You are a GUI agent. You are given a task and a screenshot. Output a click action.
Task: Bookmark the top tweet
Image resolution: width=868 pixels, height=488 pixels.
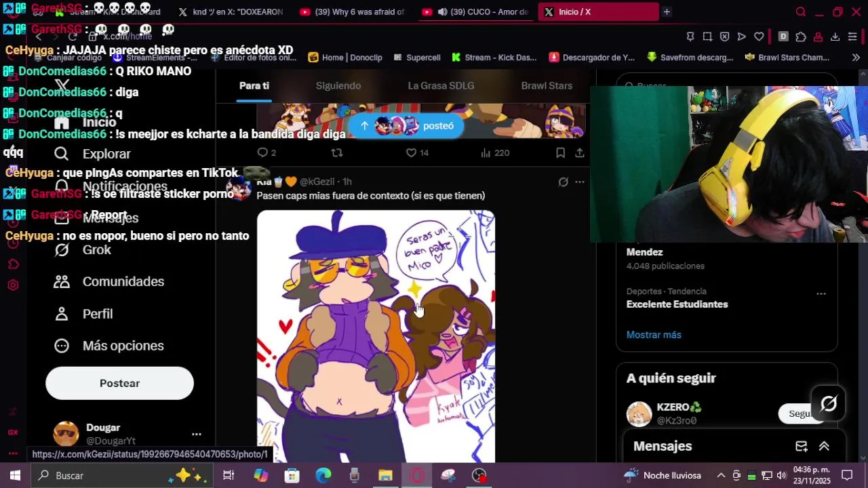point(560,153)
